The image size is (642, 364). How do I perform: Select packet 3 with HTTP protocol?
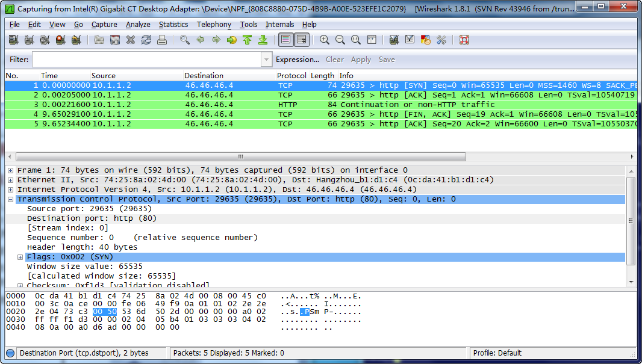(320, 105)
